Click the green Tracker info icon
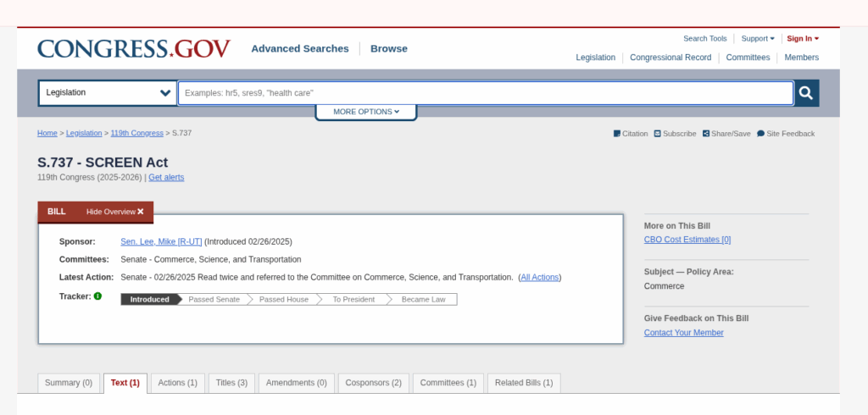The height and width of the screenshot is (415, 868). (x=98, y=296)
